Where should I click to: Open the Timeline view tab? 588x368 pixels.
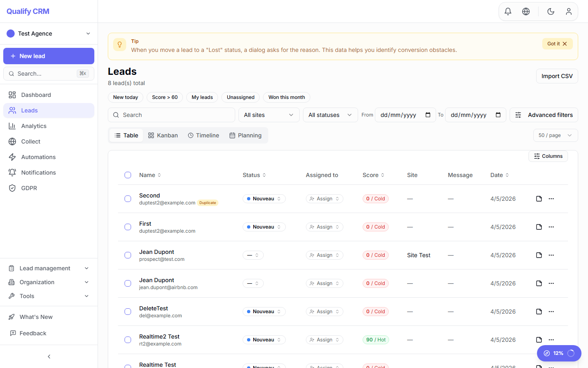coord(203,135)
